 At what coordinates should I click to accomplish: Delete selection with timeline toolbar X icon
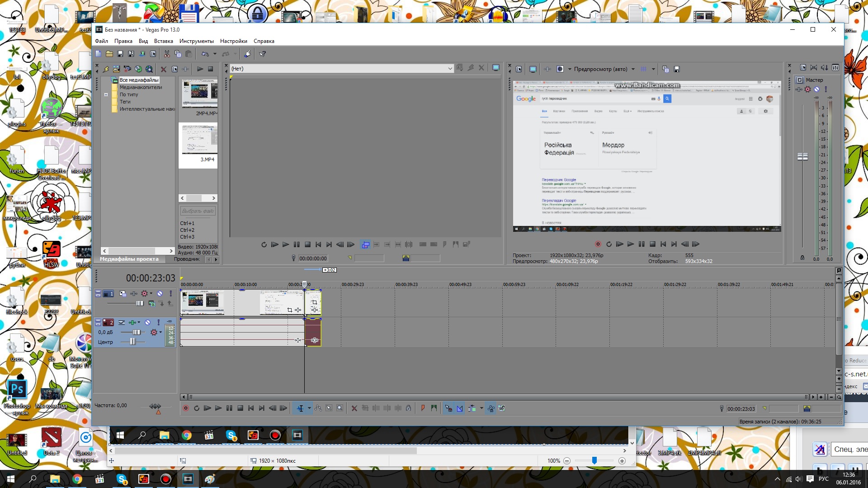point(354,408)
